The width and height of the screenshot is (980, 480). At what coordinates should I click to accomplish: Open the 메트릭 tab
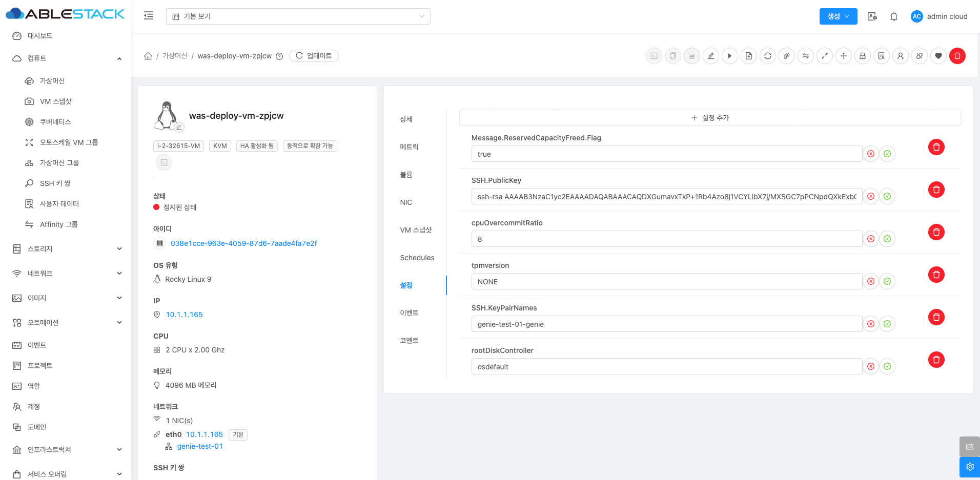point(409,147)
